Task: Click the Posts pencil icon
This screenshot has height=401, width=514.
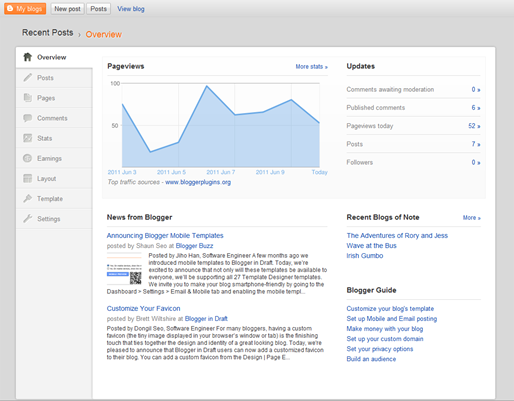Action: point(28,77)
